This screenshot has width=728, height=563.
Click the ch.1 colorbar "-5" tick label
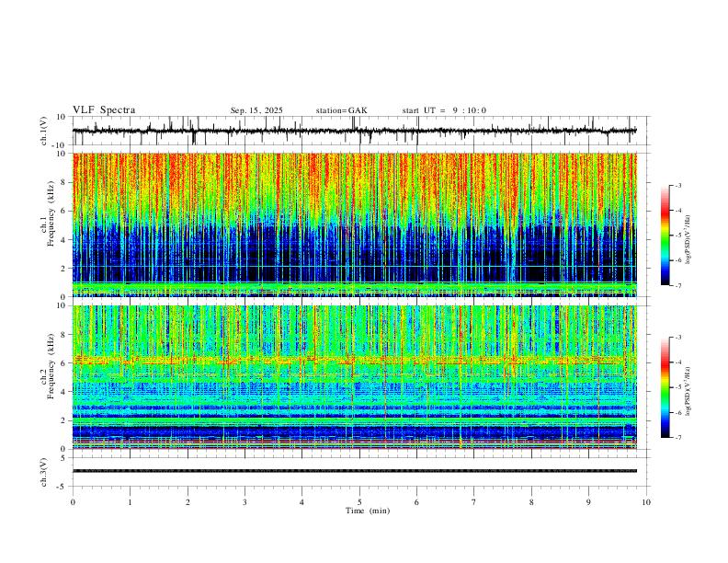(678, 236)
